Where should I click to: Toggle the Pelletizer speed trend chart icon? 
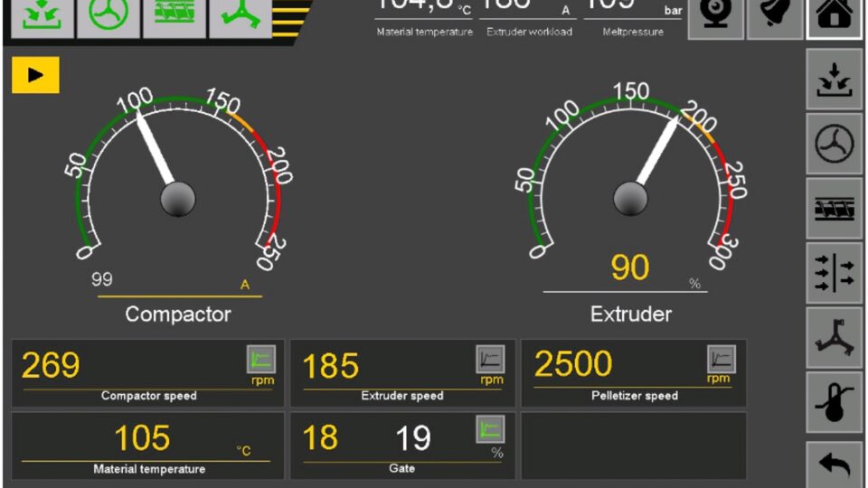(722, 360)
